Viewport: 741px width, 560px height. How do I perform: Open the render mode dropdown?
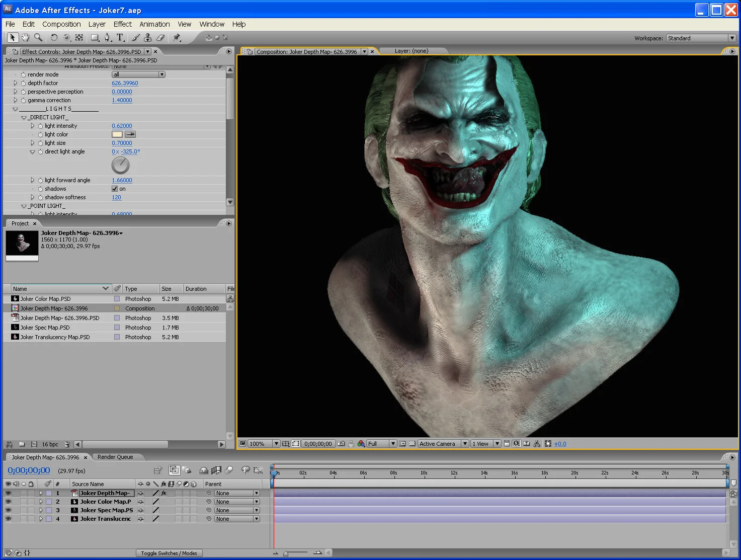click(138, 74)
